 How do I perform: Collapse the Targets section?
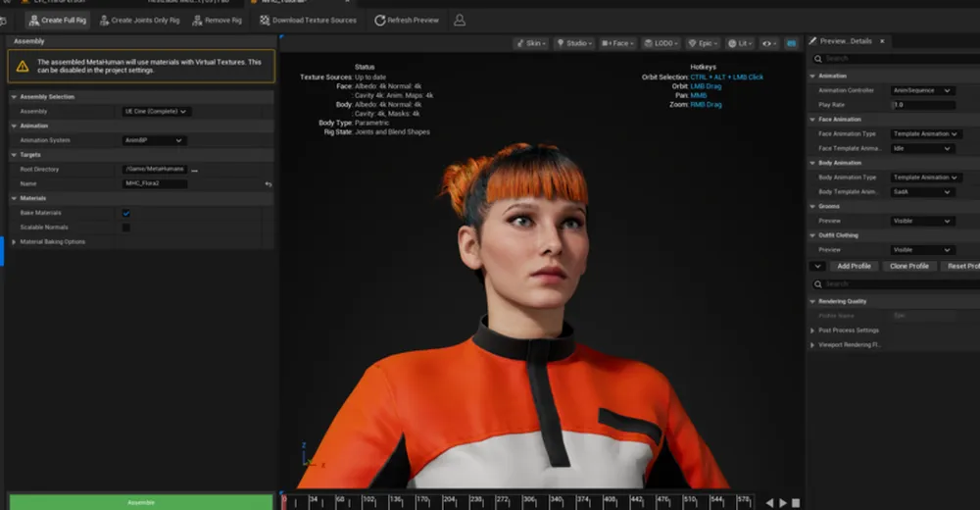[14, 155]
